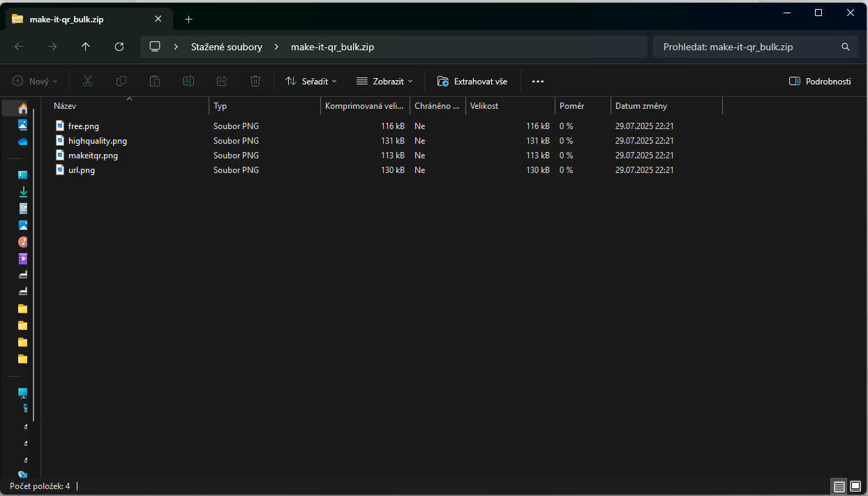The image size is (868, 496).
Task: Sort by Chráněno column header
Action: 437,106
